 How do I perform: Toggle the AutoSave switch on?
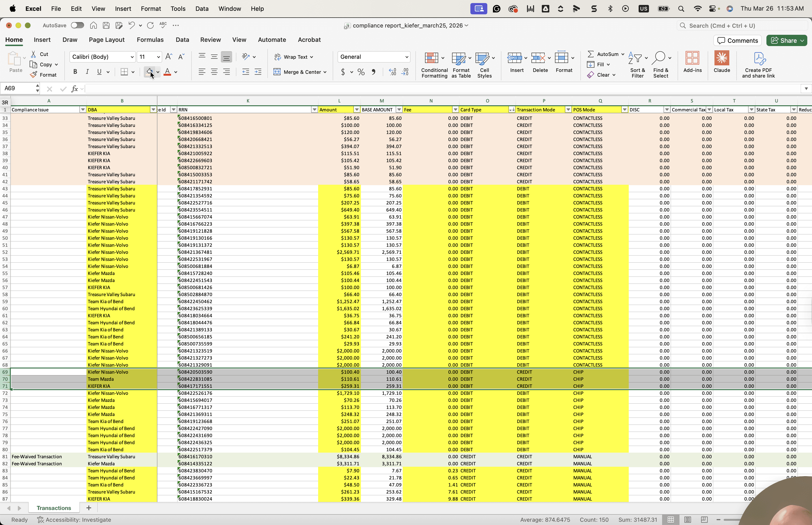pos(77,25)
